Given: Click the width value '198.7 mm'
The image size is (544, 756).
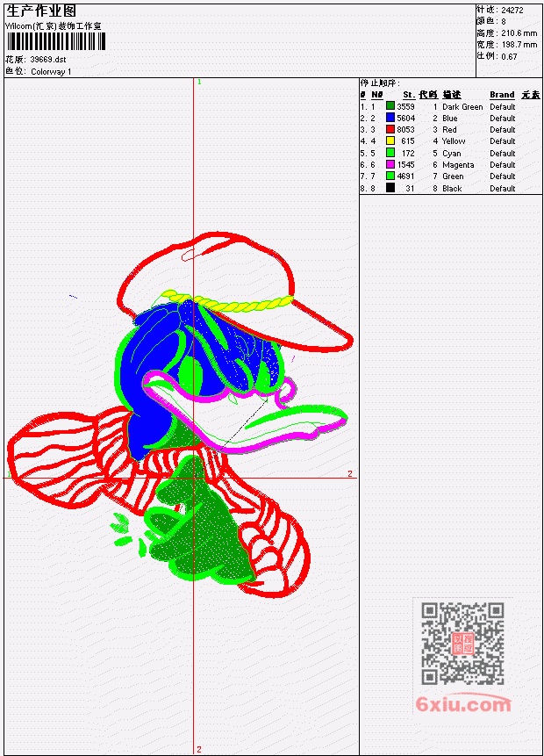Looking at the screenshot, I should [x=519, y=45].
